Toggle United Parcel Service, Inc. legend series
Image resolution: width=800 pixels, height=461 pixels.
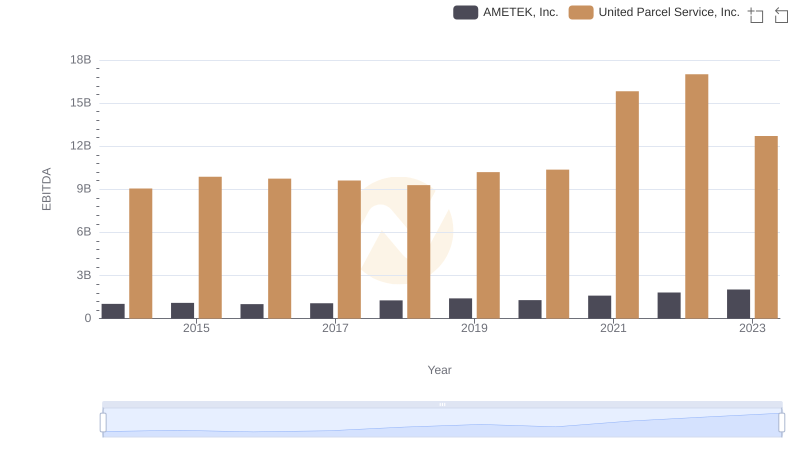(654, 12)
